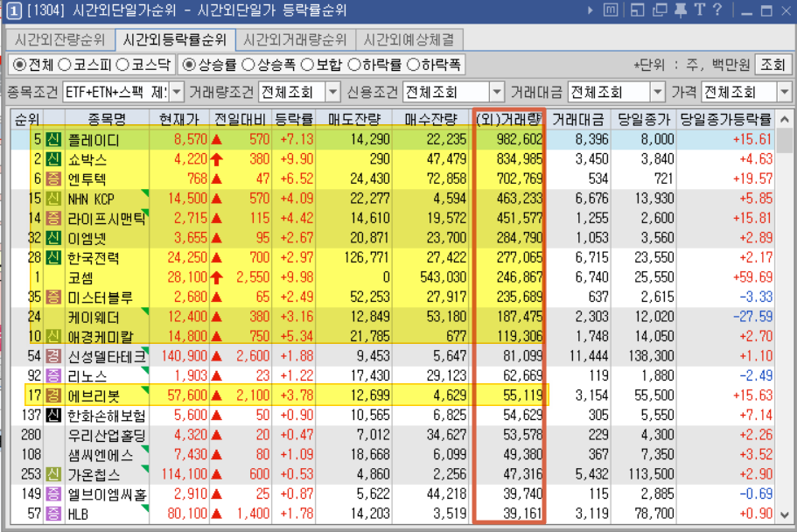
Task: Click the 증 badge for 리노스
Action: pyautogui.click(x=53, y=376)
